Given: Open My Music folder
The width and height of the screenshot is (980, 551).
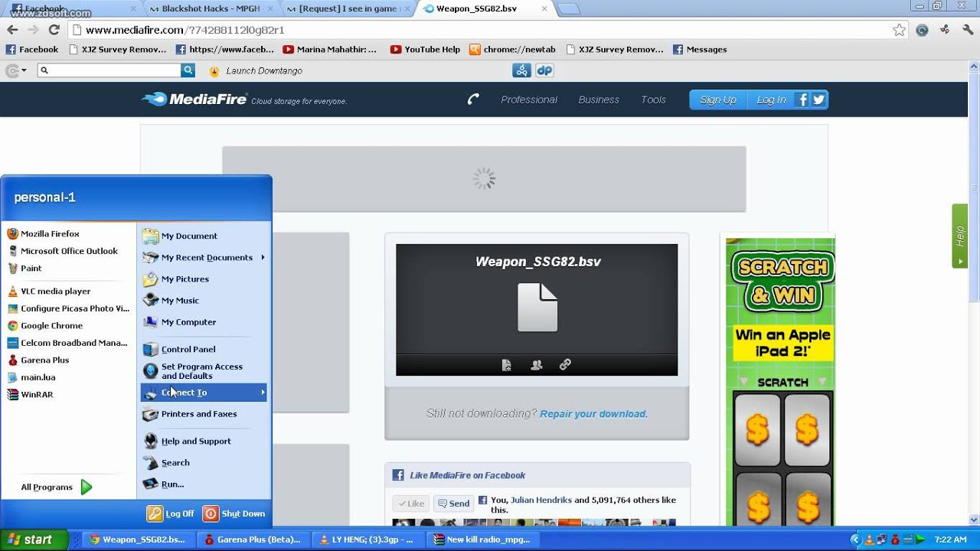Looking at the screenshot, I should [x=171, y=300].
